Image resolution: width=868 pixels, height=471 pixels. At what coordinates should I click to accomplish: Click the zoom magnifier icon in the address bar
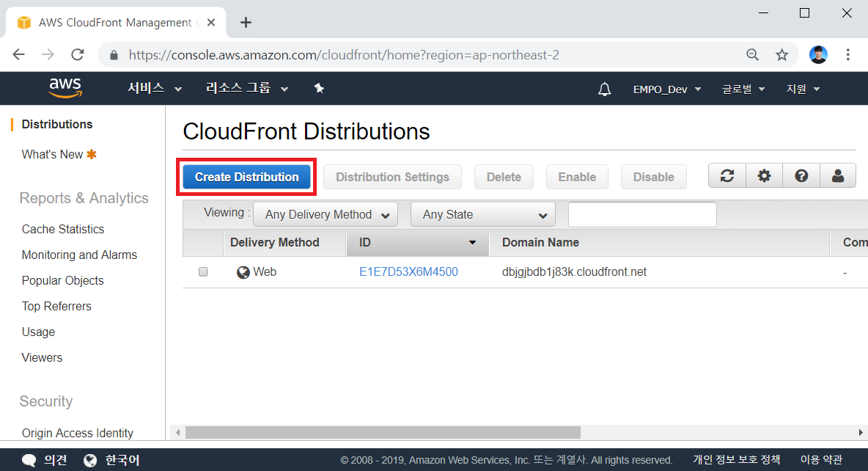752,54
